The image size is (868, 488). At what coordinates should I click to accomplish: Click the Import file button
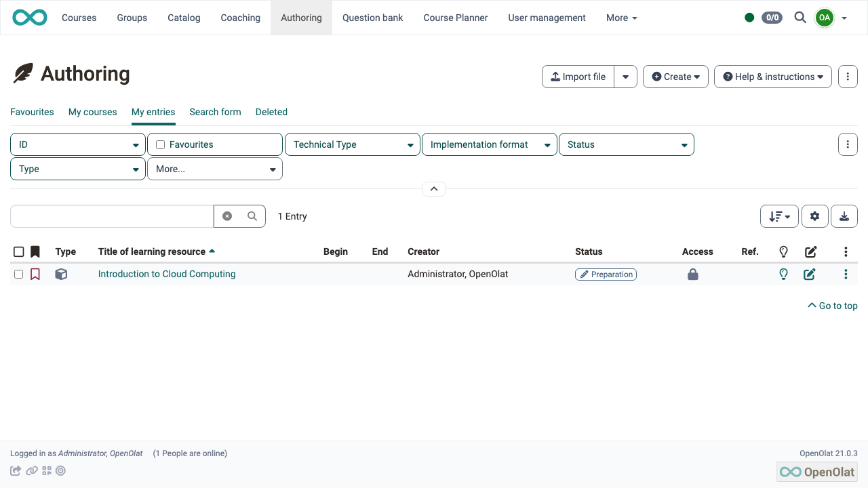[578, 77]
